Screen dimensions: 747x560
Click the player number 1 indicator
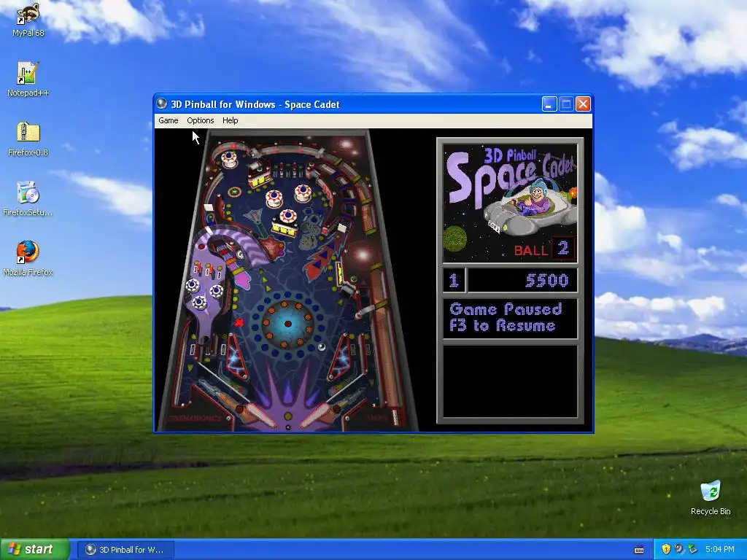(454, 280)
